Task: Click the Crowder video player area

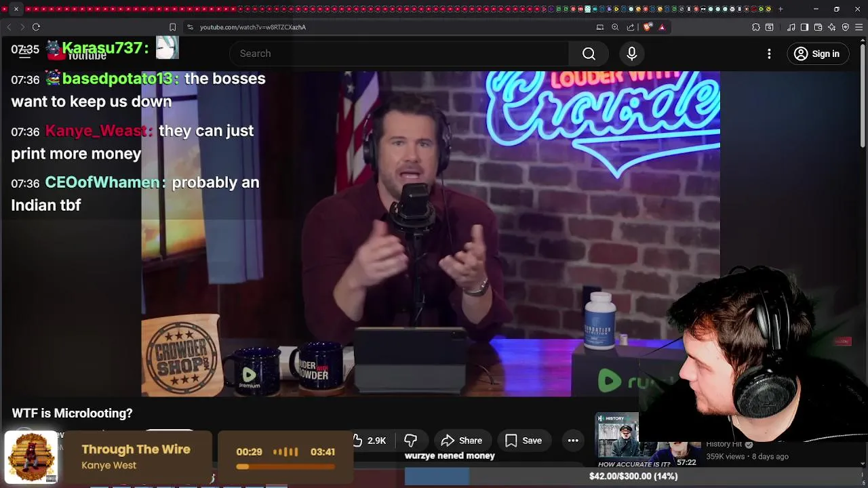Action: point(431,234)
